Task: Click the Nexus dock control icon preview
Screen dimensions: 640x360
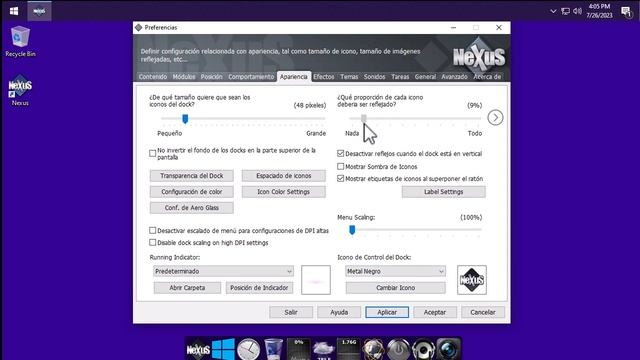Action: (x=472, y=280)
